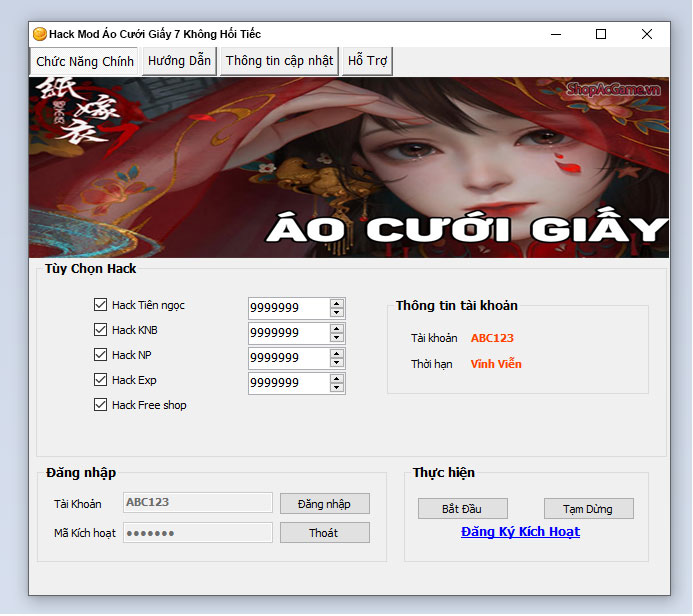This screenshot has height=616, width=693.
Task: Click the Tạm Dừng button
Action: point(588,509)
